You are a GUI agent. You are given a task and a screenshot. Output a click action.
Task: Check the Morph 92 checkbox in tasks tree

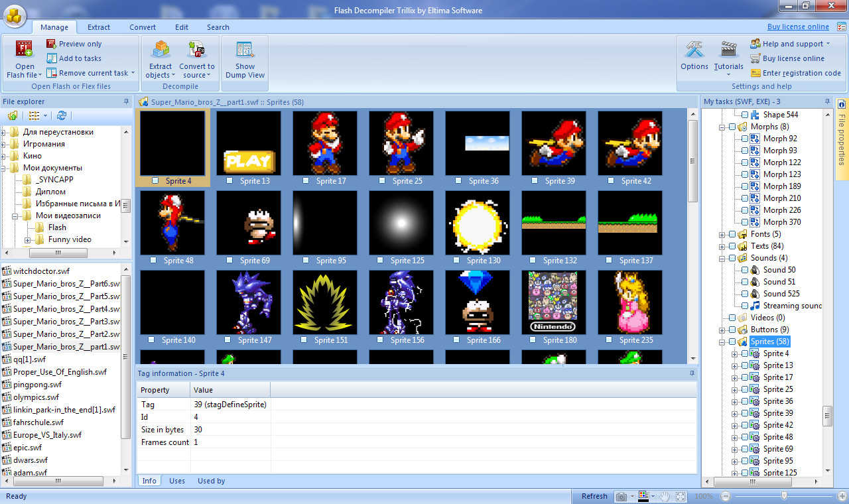pos(744,139)
